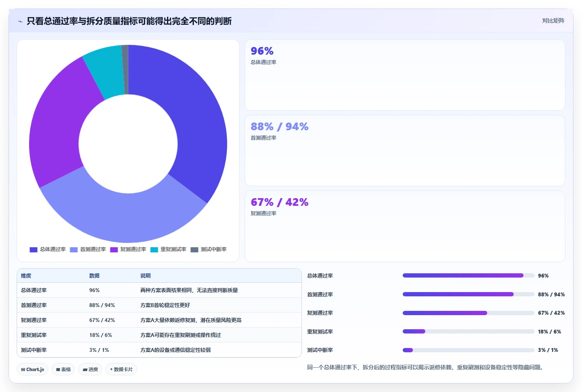582x392 pixels.
Task: Click the 3% / 1% value right of progress bar
Action: (548, 350)
